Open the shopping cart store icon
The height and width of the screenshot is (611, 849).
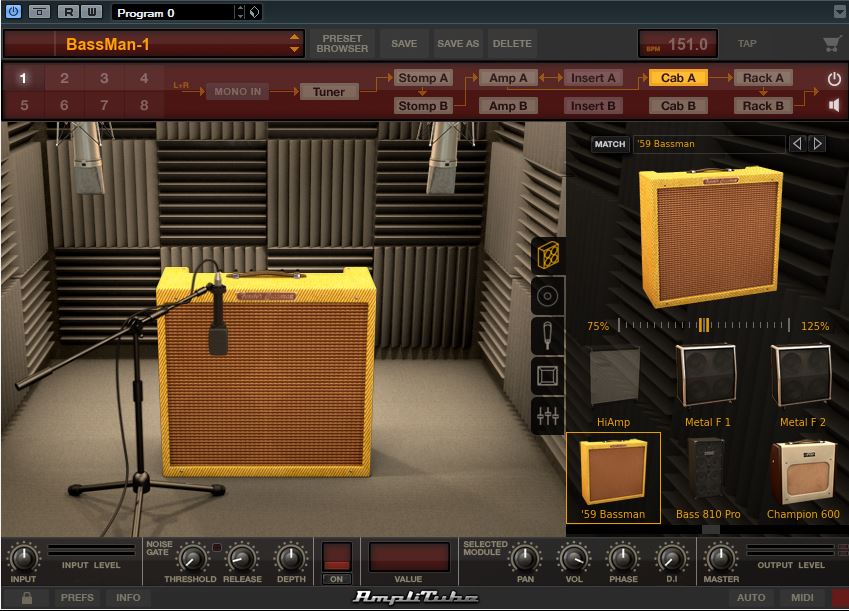click(x=831, y=44)
